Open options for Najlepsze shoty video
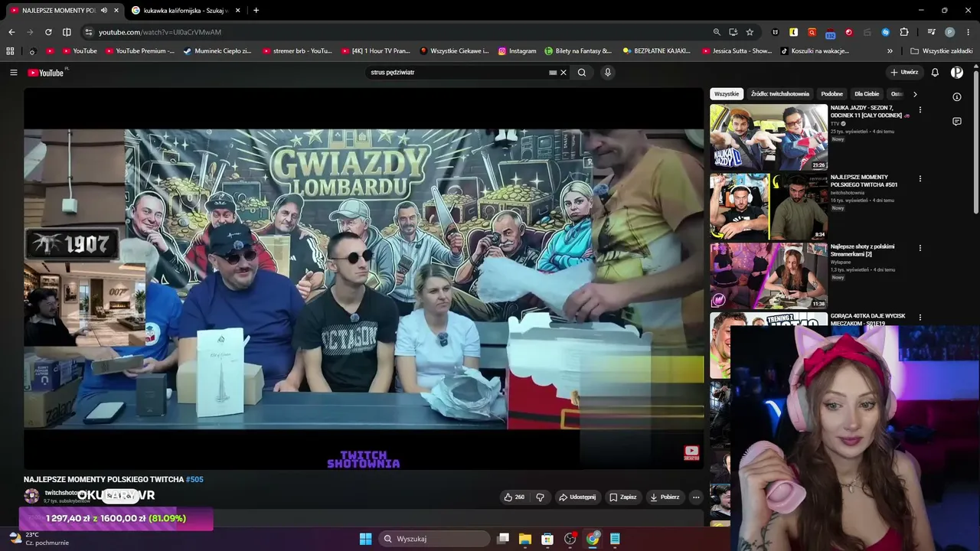The image size is (980, 551). [920, 248]
